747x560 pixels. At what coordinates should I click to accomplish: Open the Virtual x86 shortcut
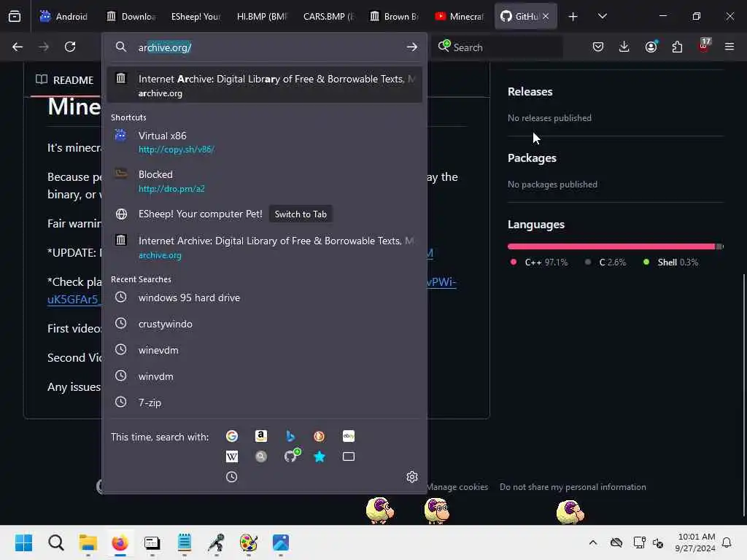[265, 142]
